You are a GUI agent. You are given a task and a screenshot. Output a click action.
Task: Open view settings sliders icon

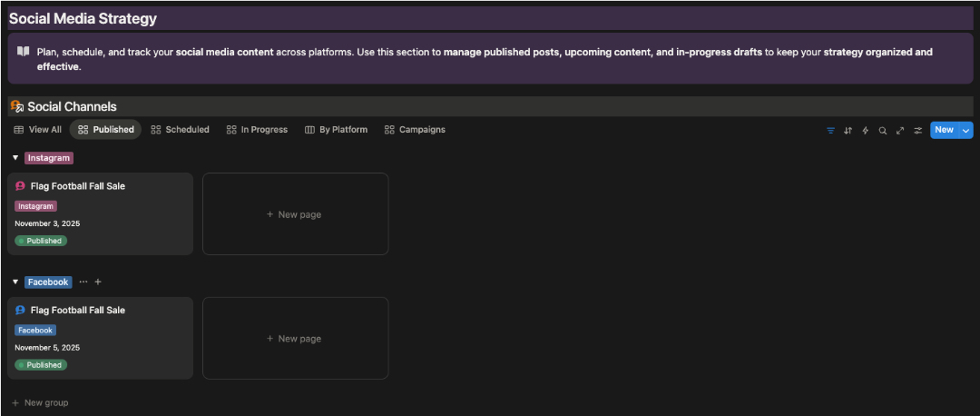[917, 130]
